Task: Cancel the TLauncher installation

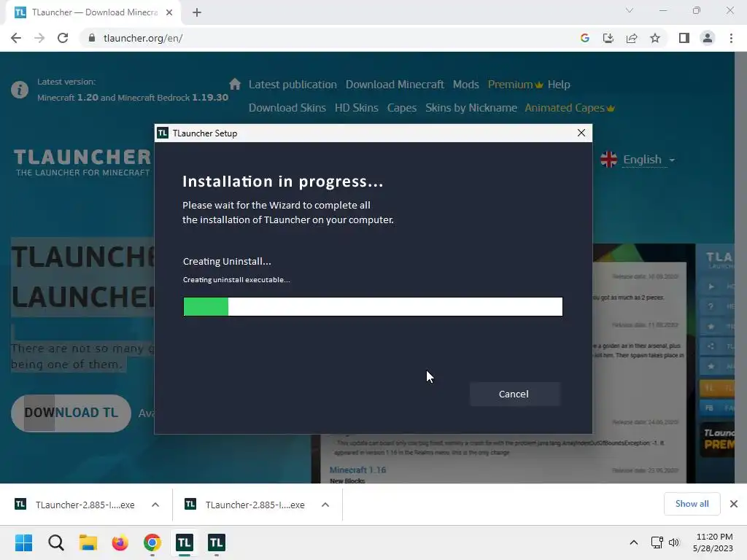Action: (x=514, y=394)
